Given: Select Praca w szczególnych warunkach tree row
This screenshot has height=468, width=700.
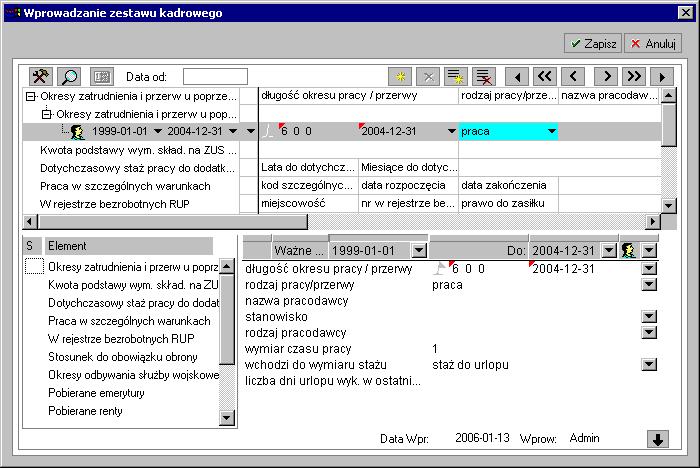Looking at the screenshot, I should coord(125,186).
